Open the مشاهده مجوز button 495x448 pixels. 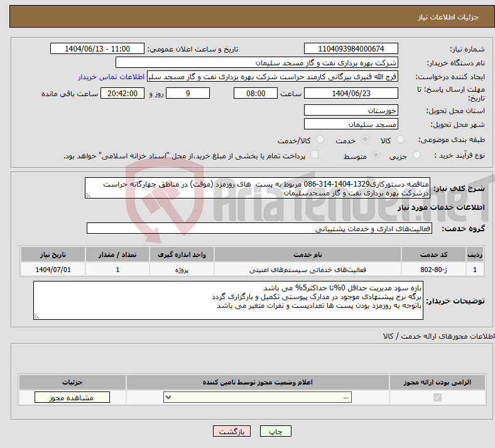[x=72, y=398]
